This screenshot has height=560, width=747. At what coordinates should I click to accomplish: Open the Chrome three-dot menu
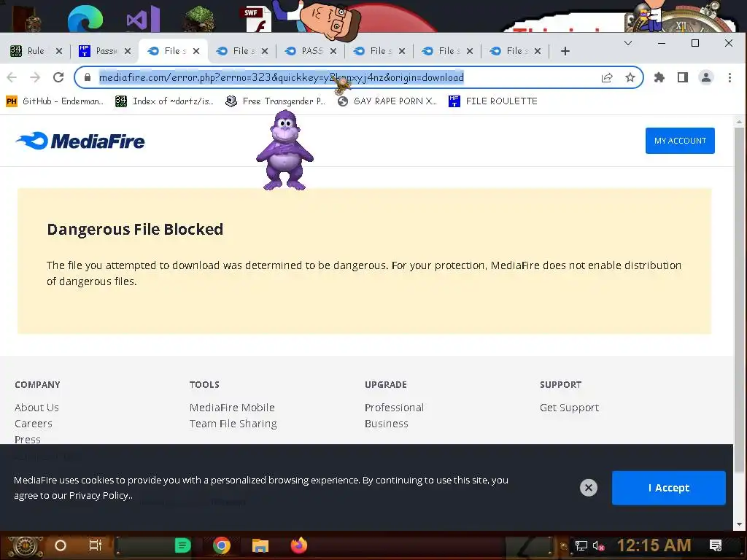pyautogui.click(x=729, y=77)
